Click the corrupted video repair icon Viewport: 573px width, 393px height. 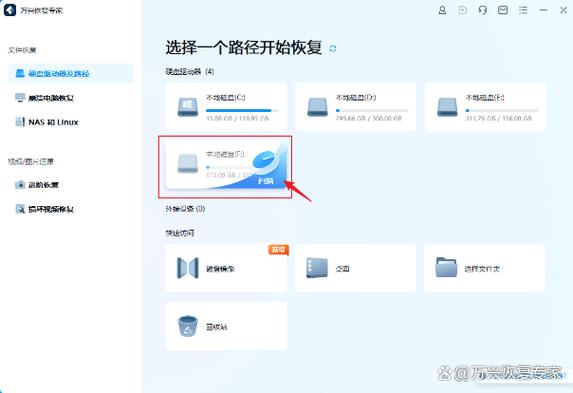click(20, 209)
